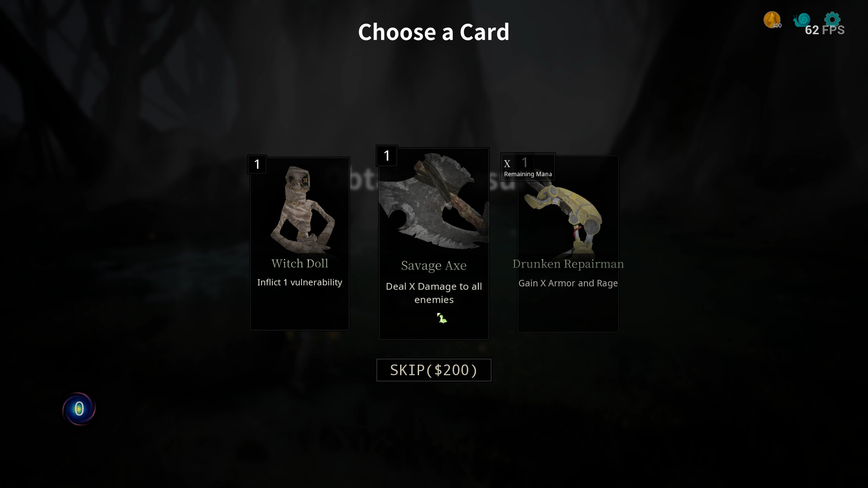
Task: Click 'Inflict 1 vulnerability' description text
Action: coord(300,282)
